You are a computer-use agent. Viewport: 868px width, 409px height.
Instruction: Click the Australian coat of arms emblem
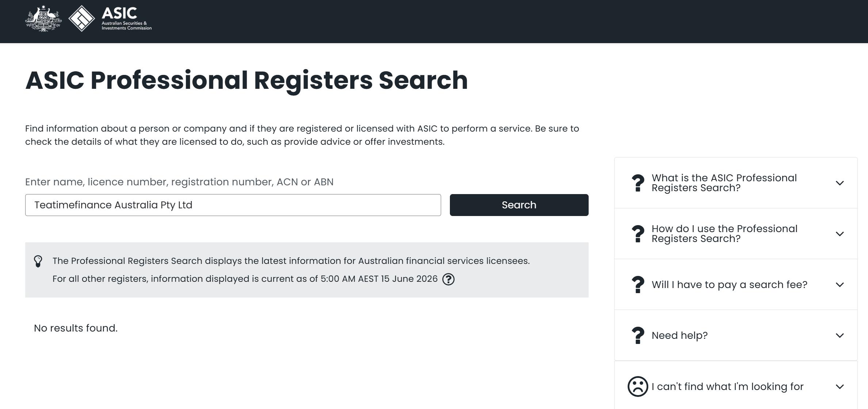point(43,19)
